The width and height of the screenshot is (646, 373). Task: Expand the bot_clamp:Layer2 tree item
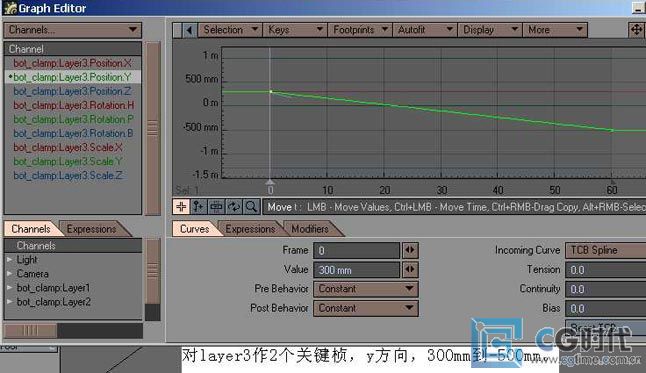pyautogui.click(x=9, y=302)
